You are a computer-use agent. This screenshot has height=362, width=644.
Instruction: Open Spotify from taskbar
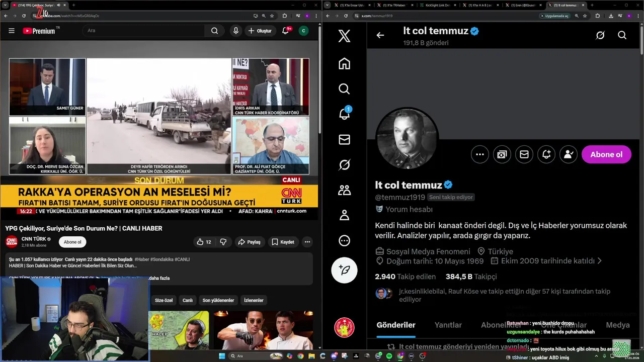click(389, 356)
